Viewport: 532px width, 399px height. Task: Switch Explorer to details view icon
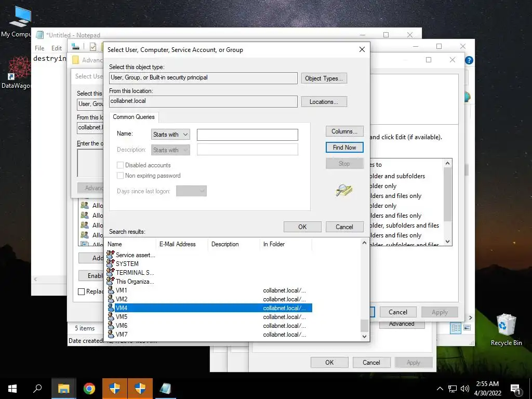tap(456, 328)
